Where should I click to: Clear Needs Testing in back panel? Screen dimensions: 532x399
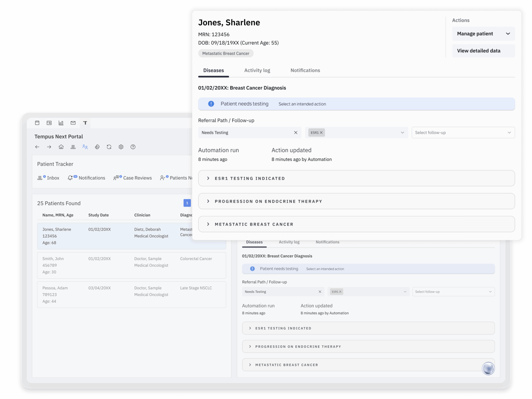[x=320, y=292]
